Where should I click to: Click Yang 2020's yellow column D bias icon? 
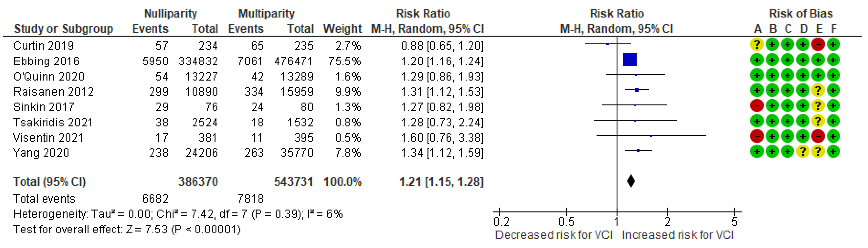pos(803,152)
